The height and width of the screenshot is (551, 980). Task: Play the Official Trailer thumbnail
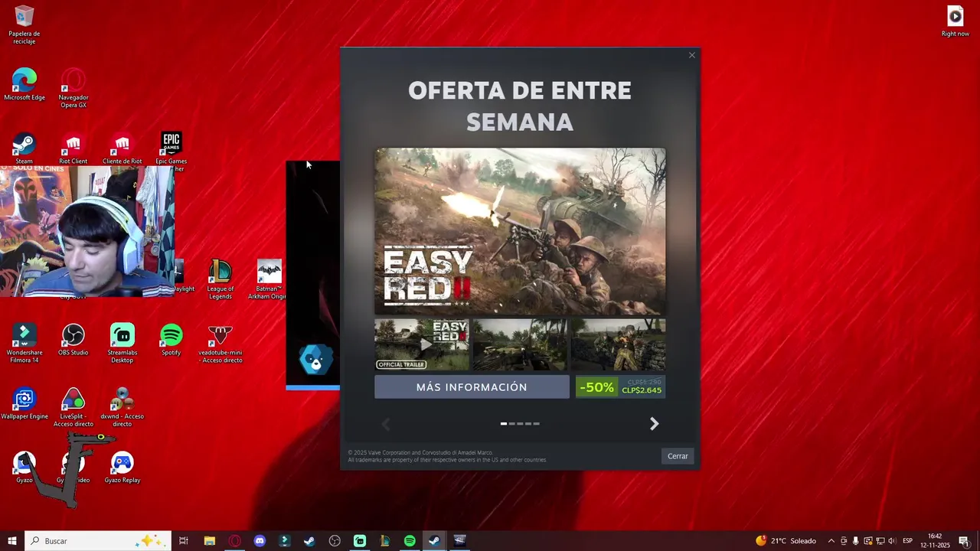[x=422, y=345]
